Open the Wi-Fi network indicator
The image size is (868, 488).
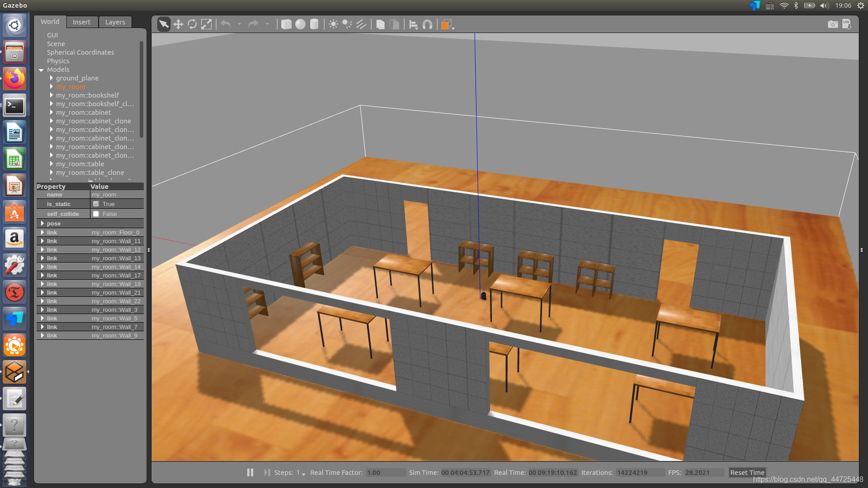click(784, 5)
